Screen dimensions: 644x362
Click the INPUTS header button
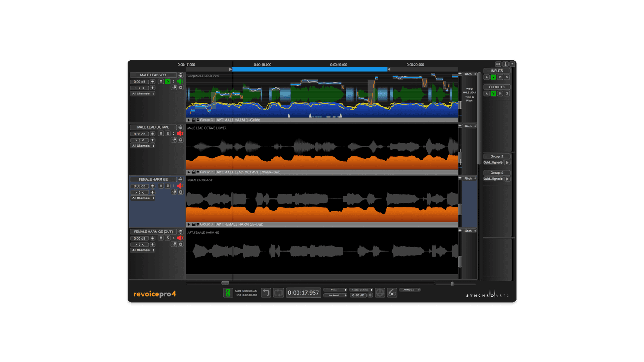pos(497,71)
